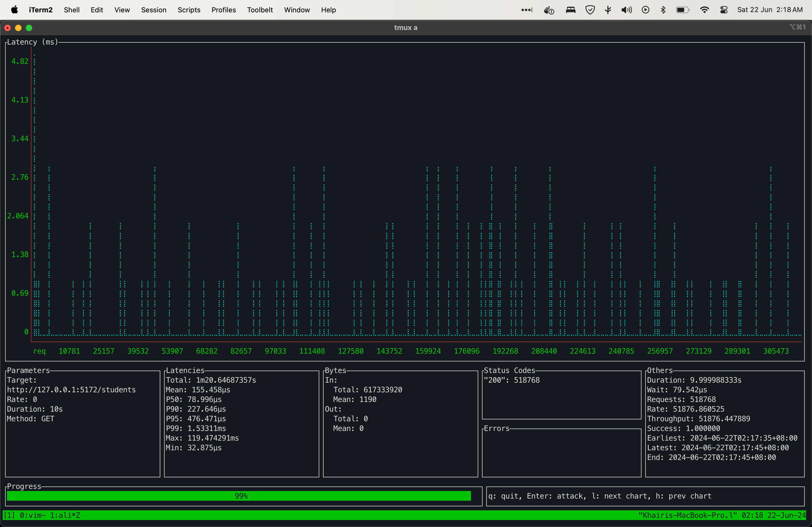Open the Apple menu

coord(14,10)
